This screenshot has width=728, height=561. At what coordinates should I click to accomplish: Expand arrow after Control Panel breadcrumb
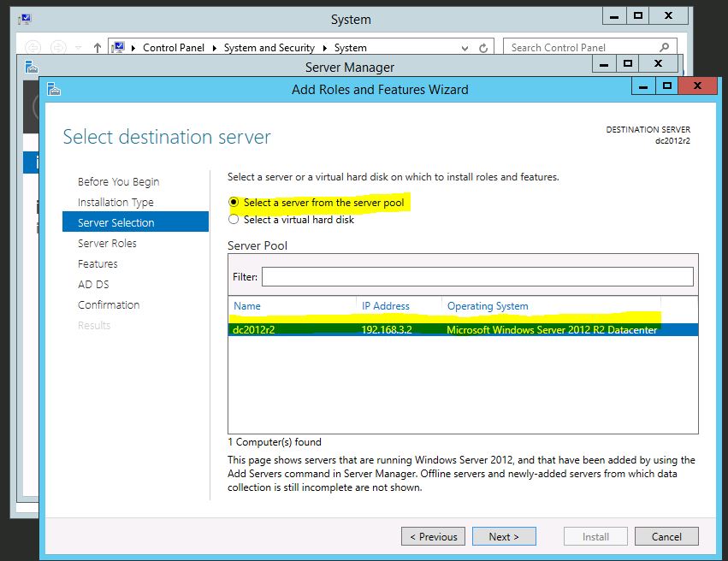pos(215,48)
